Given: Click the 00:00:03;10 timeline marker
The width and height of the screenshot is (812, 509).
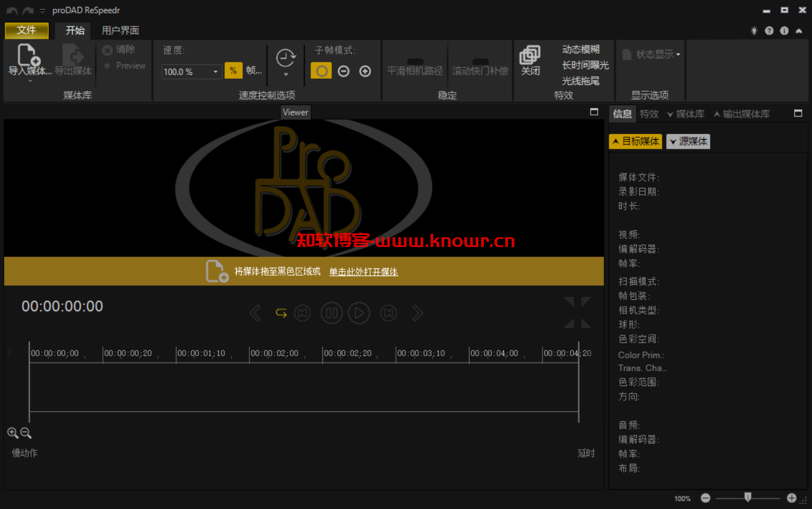Looking at the screenshot, I should 421,353.
